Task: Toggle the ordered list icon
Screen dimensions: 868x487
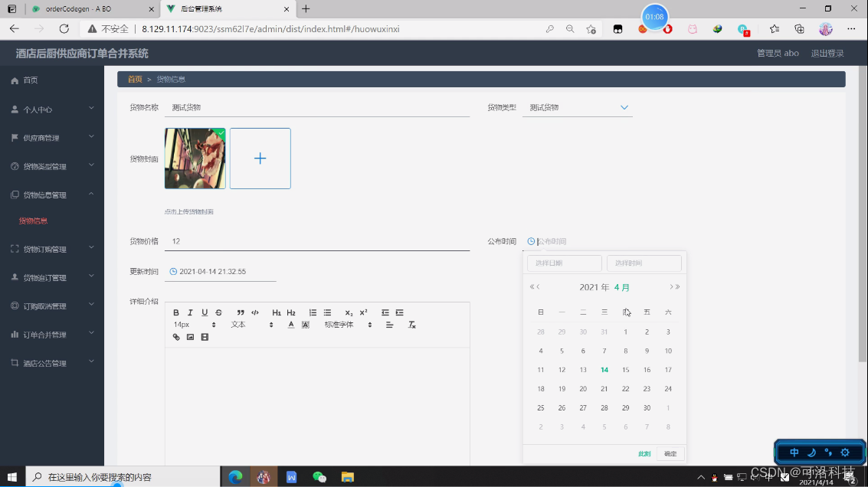Action: 313,313
